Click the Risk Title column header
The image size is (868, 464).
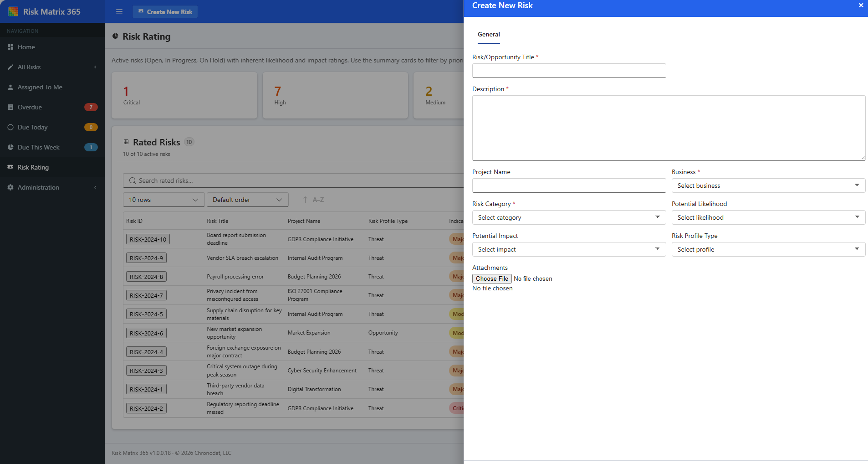click(218, 221)
